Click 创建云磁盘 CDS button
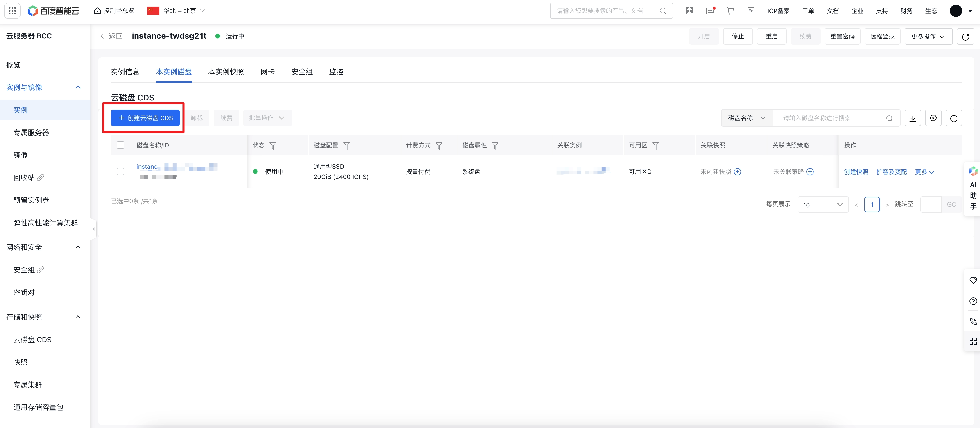Image resolution: width=980 pixels, height=428 pixels. pos(145,118)
